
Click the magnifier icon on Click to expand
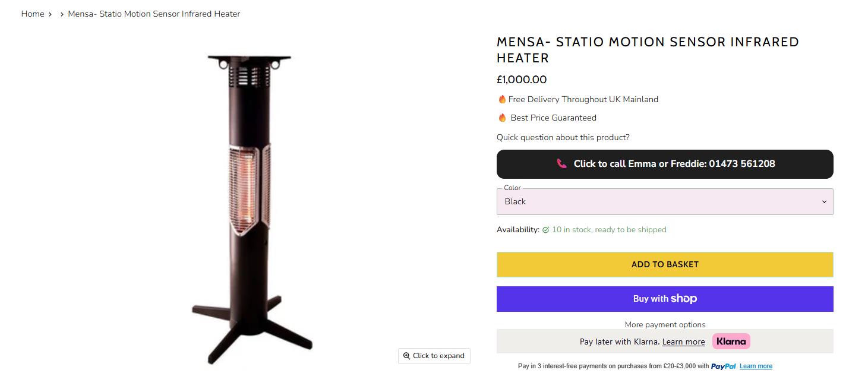tap(406, 356)
